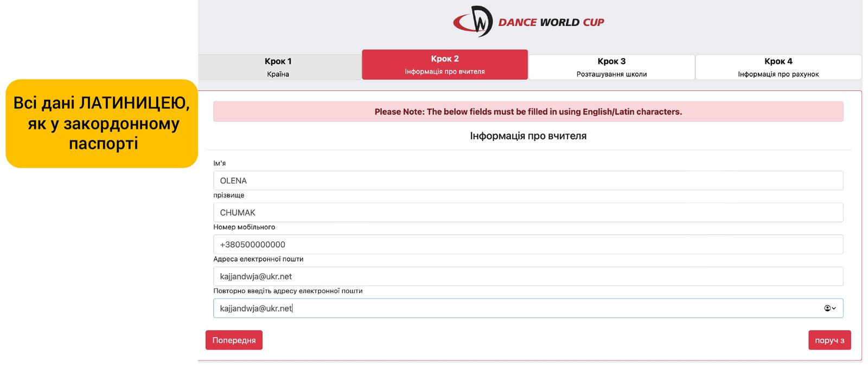This screenshot has width=868, height=368.
Task: Click the Dance World Cup logo
Action: (528, 22)
